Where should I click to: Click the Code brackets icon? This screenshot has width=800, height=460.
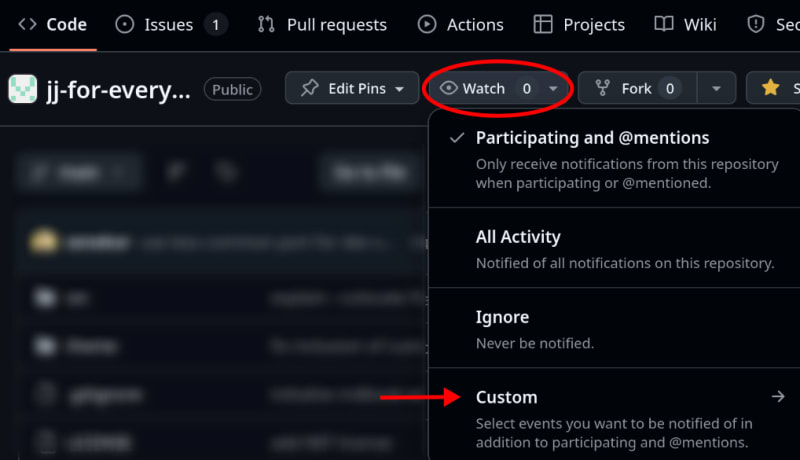(x=27, y=24)
